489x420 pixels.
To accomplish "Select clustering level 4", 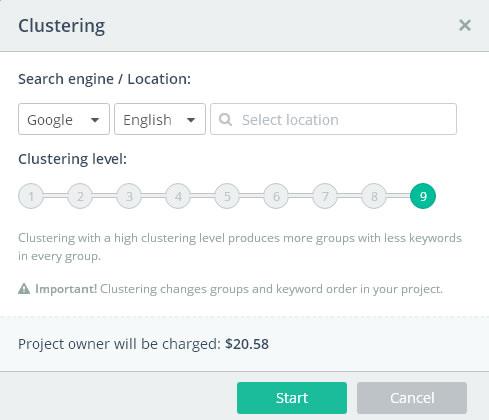I will point(178,196).
